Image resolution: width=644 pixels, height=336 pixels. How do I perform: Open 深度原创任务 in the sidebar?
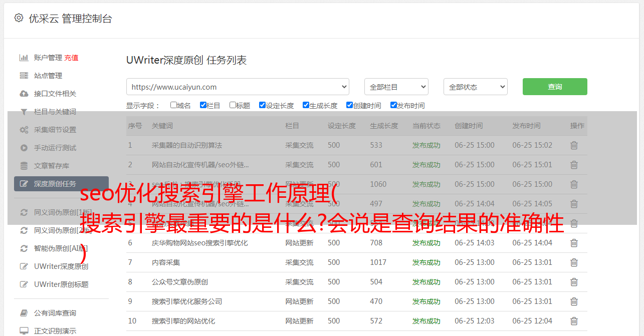(61, 184)
